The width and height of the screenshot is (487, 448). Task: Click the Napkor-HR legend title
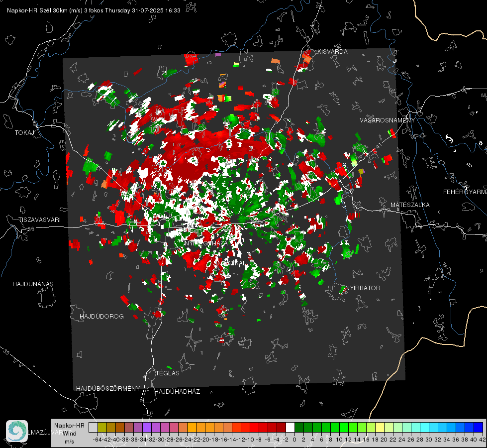(69, 426)
